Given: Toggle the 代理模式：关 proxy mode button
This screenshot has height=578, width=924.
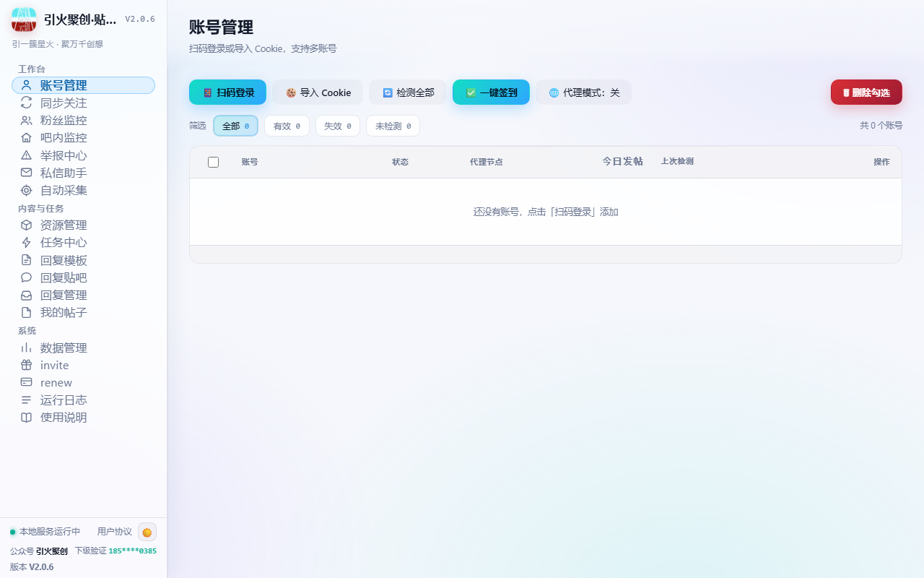Looking at the screenshot, I should [583, 92].
